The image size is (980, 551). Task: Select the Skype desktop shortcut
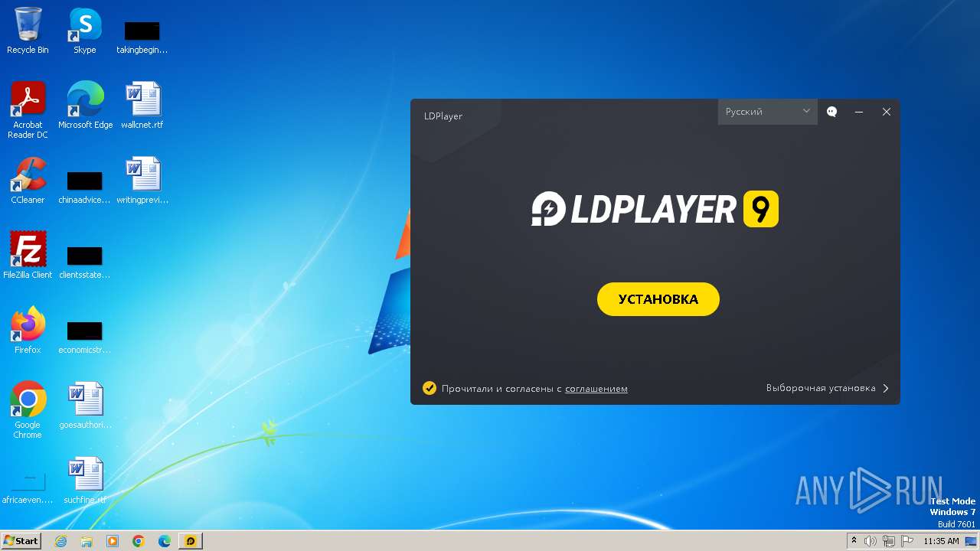tap(85, 31)
